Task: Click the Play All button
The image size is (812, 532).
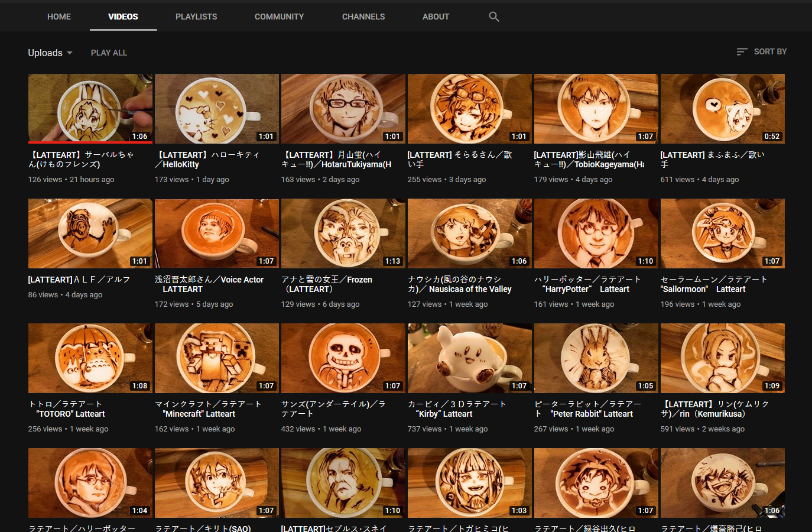Action: click(109, 53)
